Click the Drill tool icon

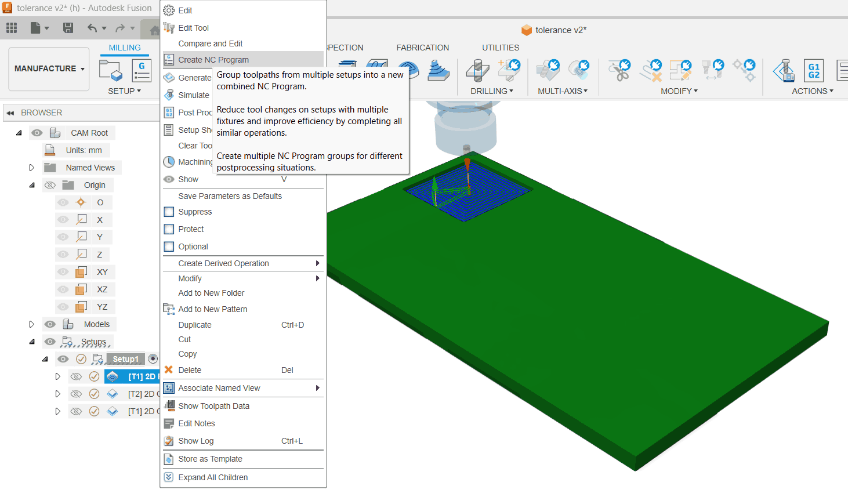tap(477, 70)
